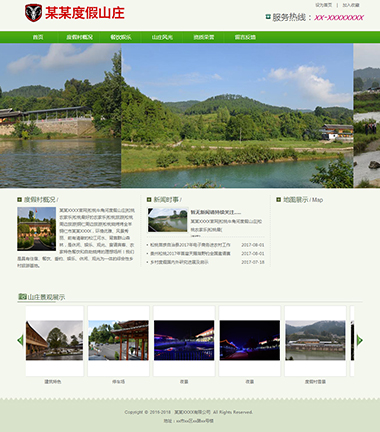Click the right arrow of the scenery carousel
This screenshot has height=432, width=380.
360,340
